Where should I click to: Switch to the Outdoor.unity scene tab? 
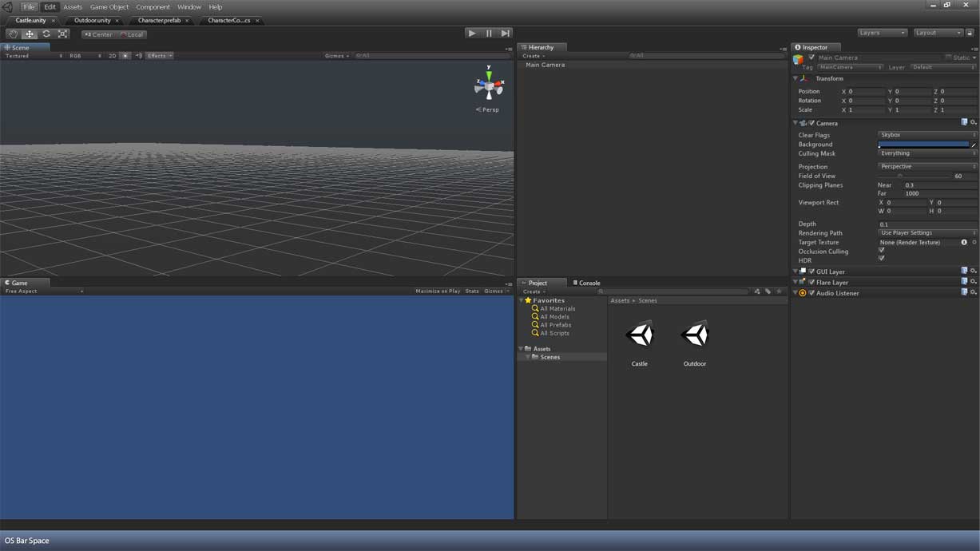94,20
